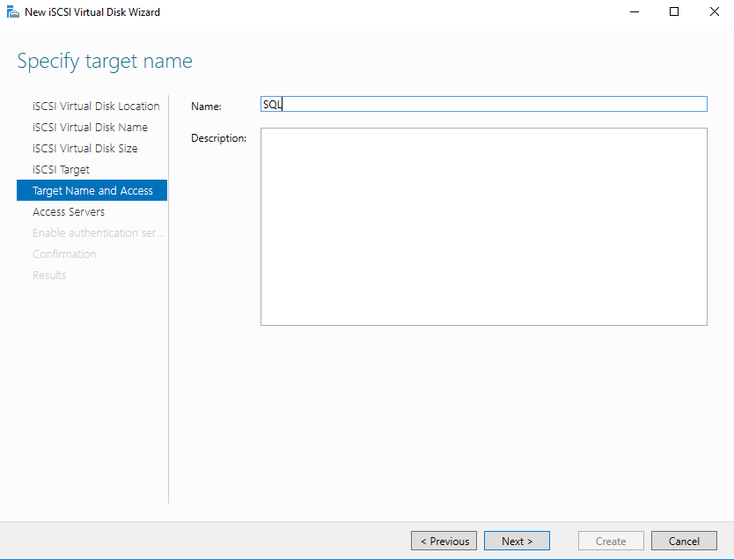Select the iSCSI Virtual Disk Name step
The height and width of the screenshot is (560, 734).
(91, 127)
